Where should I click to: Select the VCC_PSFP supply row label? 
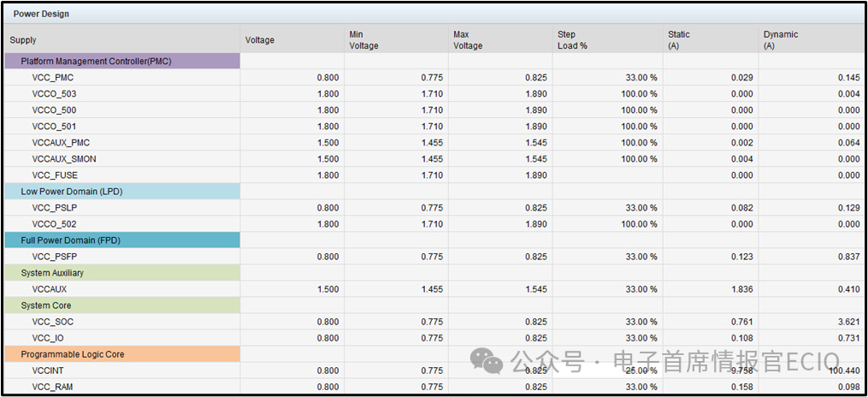[54, 257]
